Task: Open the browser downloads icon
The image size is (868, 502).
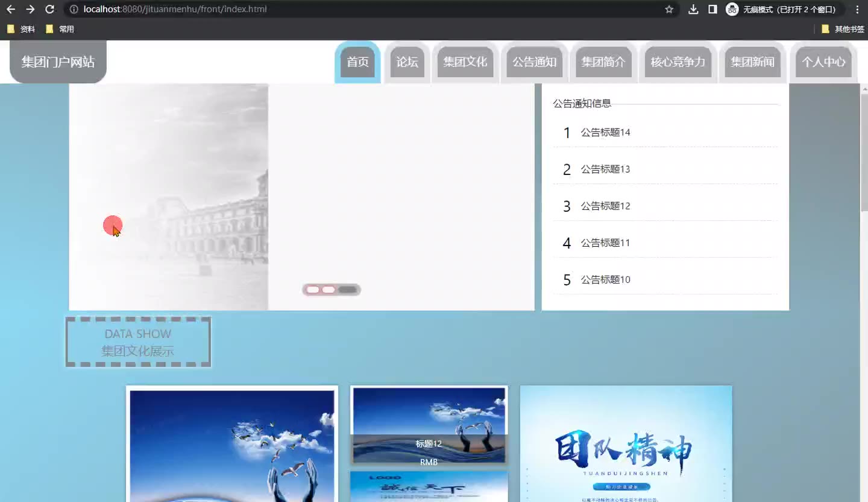Action: [694, 9]
